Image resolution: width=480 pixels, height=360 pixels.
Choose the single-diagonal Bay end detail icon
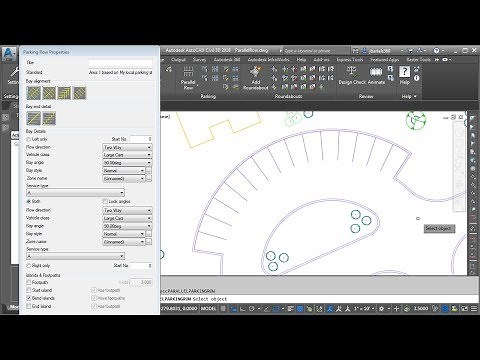[x=34, y=118]
